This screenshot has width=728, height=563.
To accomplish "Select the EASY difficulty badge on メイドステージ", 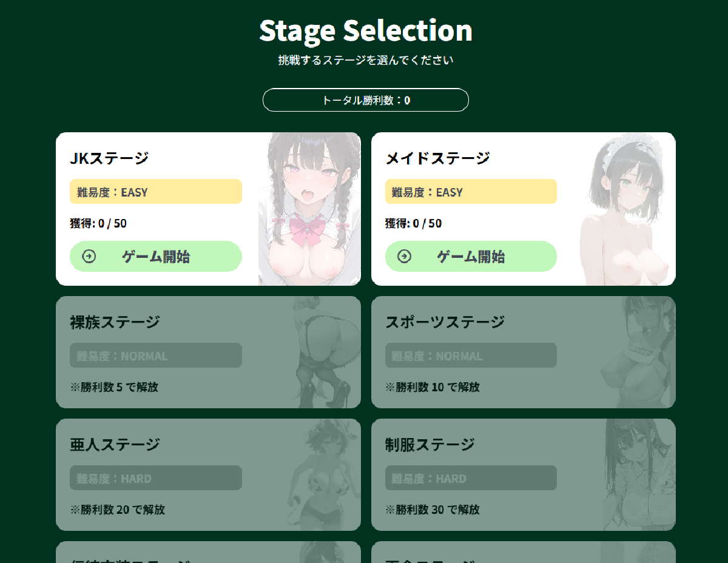I will (x=471, y=192).
